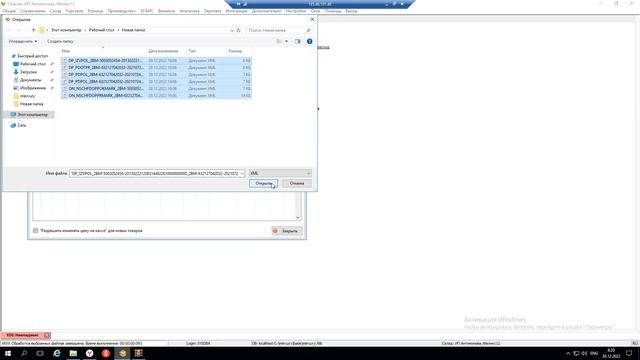
Task: Open Общие menu in main window
Action: click(x=9, y=11)
